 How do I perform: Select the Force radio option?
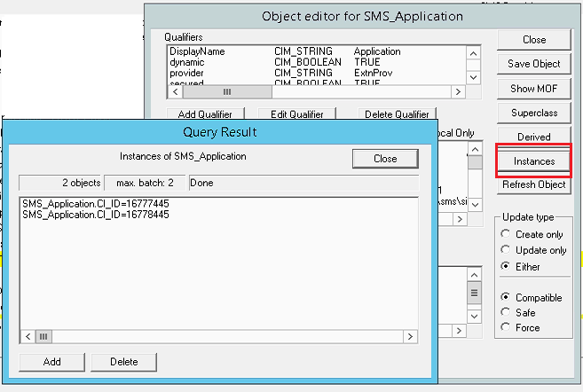pyautogui.click(x=507, y=327)
